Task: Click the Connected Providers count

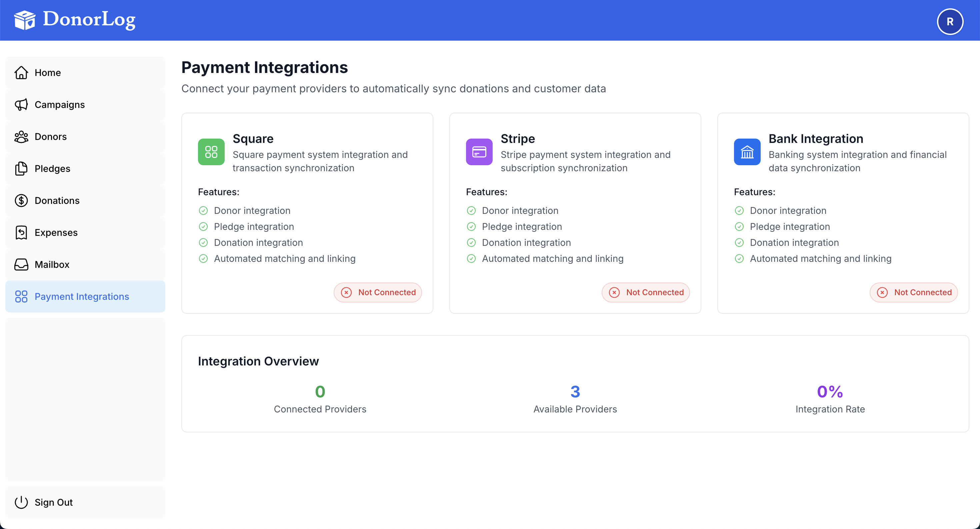Action: click(x=320, y=391)
